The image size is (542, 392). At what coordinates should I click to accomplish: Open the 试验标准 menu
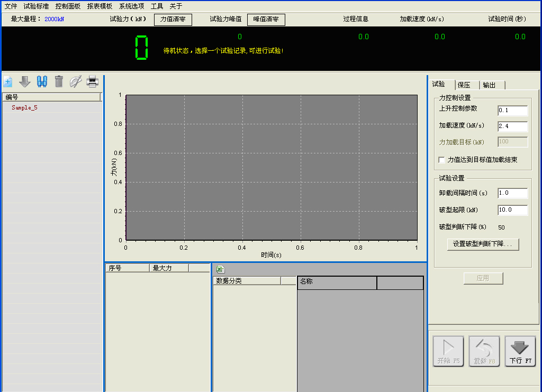point(36,6)
